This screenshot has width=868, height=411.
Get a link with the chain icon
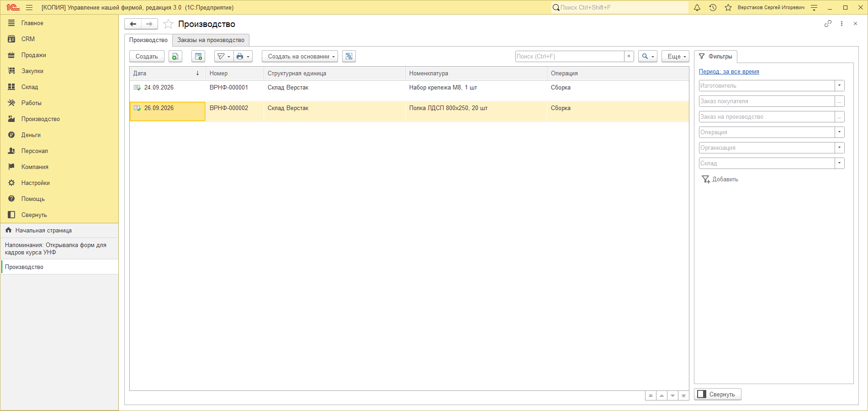pos(828,24)
